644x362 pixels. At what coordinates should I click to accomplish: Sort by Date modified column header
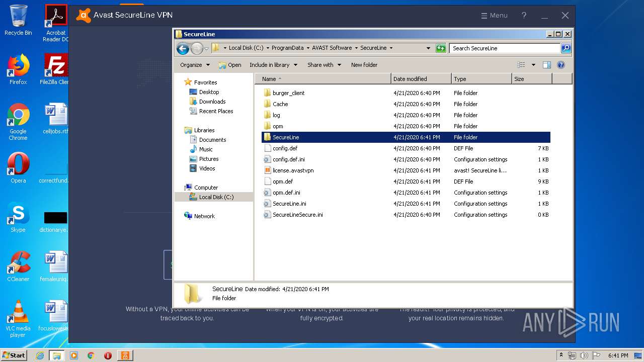(421, 79)
